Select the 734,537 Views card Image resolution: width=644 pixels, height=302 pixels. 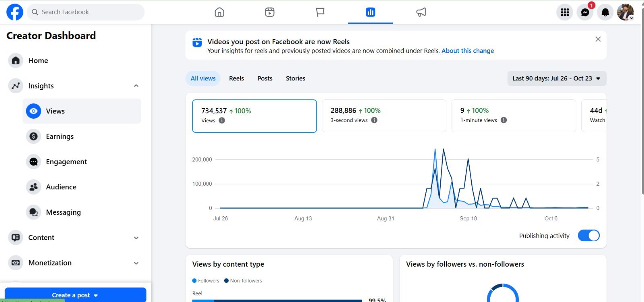254,116
